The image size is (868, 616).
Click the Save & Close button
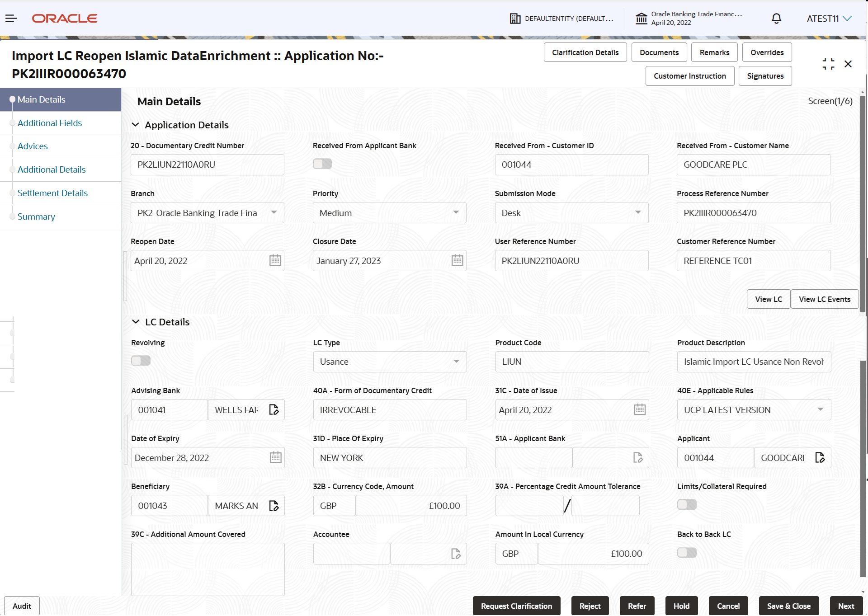click(x=788, y=606)
